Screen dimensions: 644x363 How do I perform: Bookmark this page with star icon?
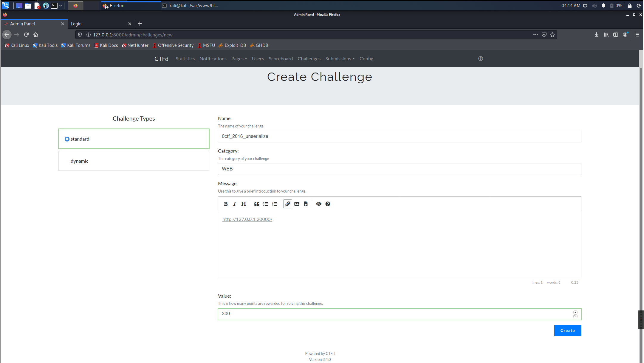[x=552, y=35]
